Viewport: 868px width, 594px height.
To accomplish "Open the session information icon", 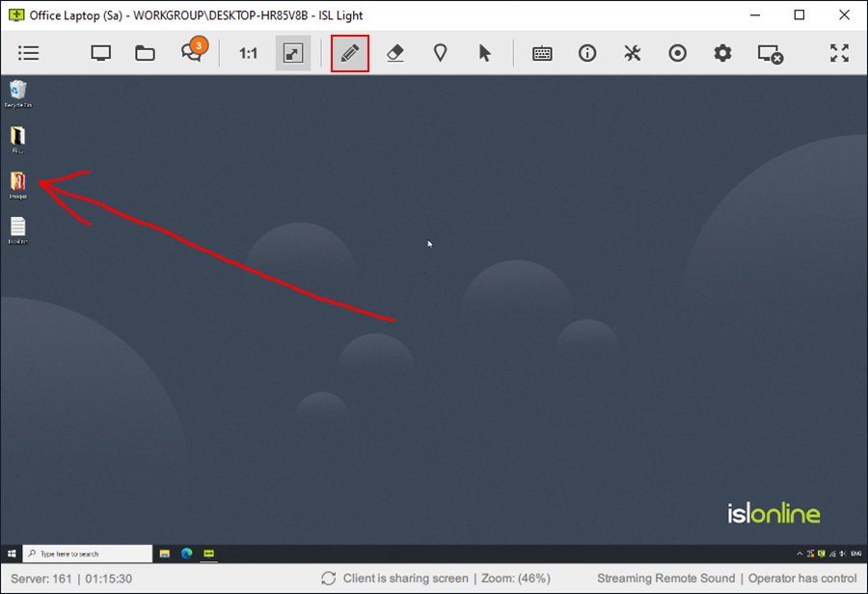I will (587, 53).
